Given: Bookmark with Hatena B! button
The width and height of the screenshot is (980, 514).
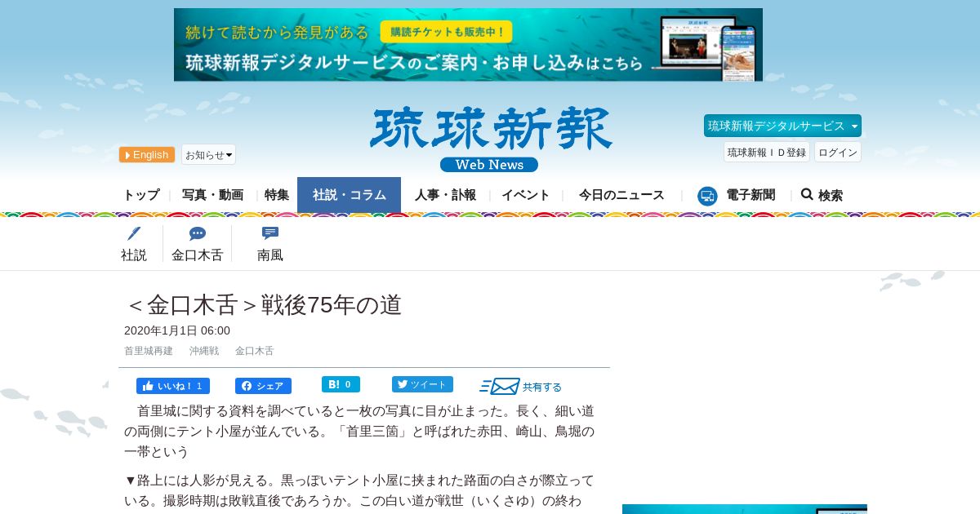Looking at the screenshot, I should pos(341,384).
